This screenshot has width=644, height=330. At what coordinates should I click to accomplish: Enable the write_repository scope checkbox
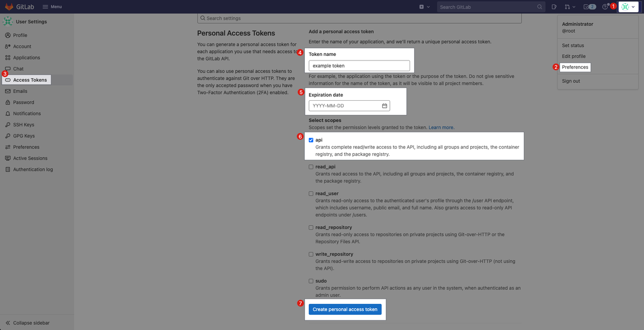coord(311,254)
